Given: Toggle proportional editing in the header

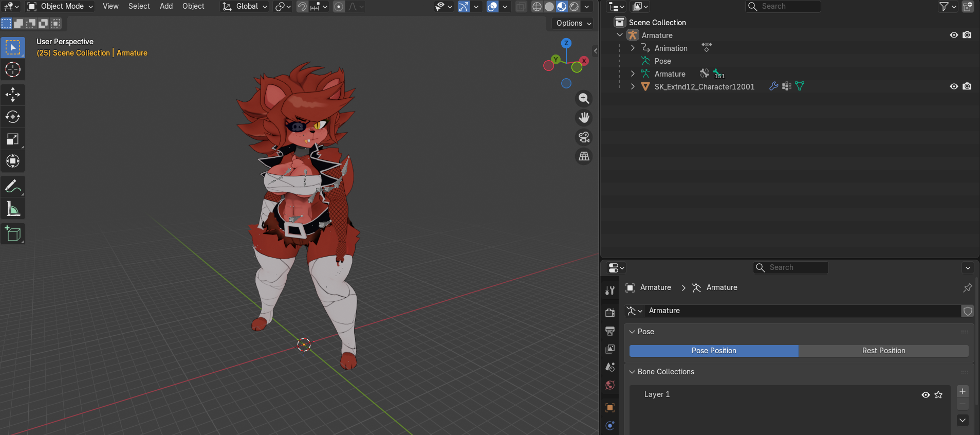Looking at the screenshot, I should 339,7.
